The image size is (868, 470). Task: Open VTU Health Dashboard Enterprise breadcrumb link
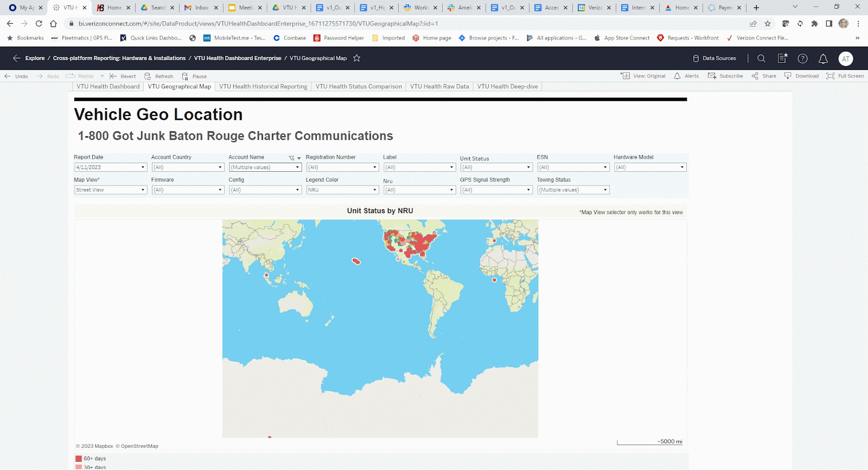[238, 58]
